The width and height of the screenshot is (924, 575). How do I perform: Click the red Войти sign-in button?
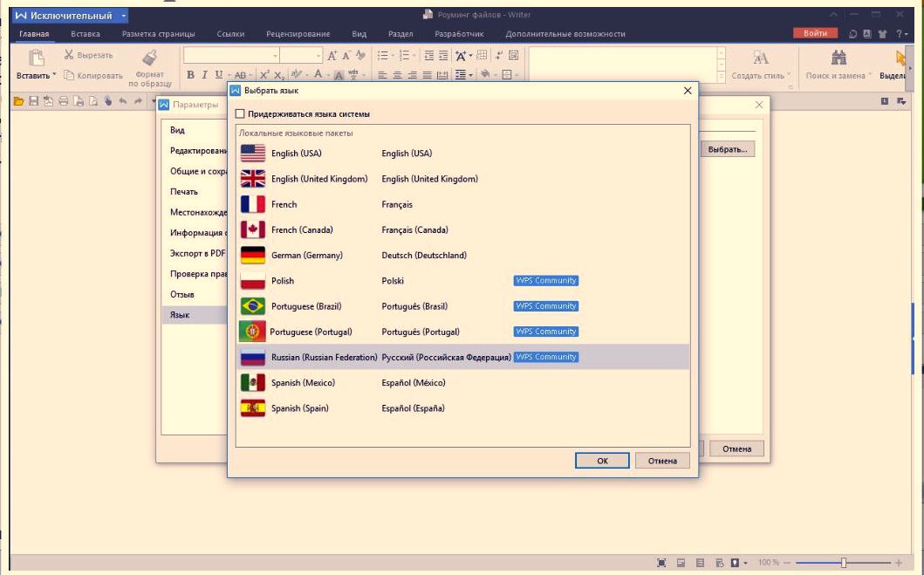pyautogui.click(x=815, y=33)
